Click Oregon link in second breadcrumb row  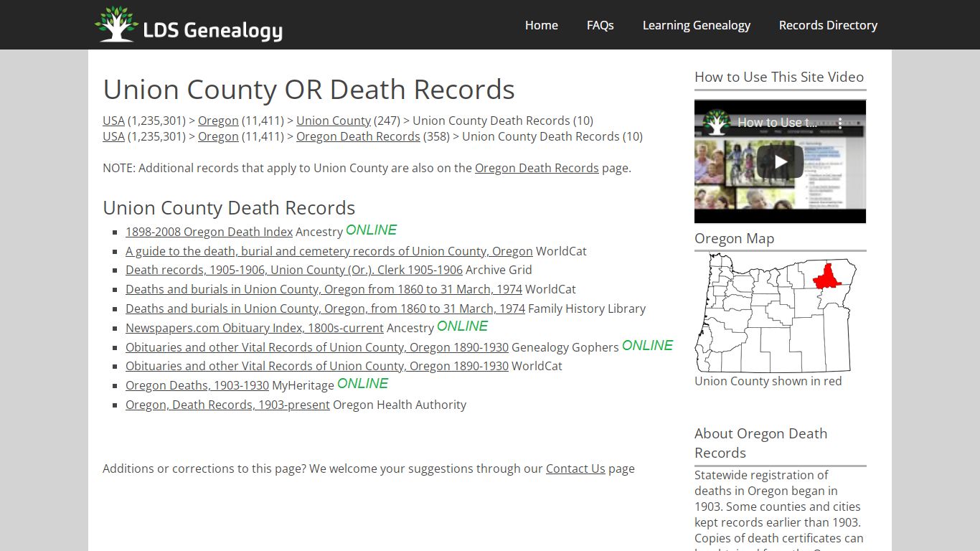pos(218,136)
